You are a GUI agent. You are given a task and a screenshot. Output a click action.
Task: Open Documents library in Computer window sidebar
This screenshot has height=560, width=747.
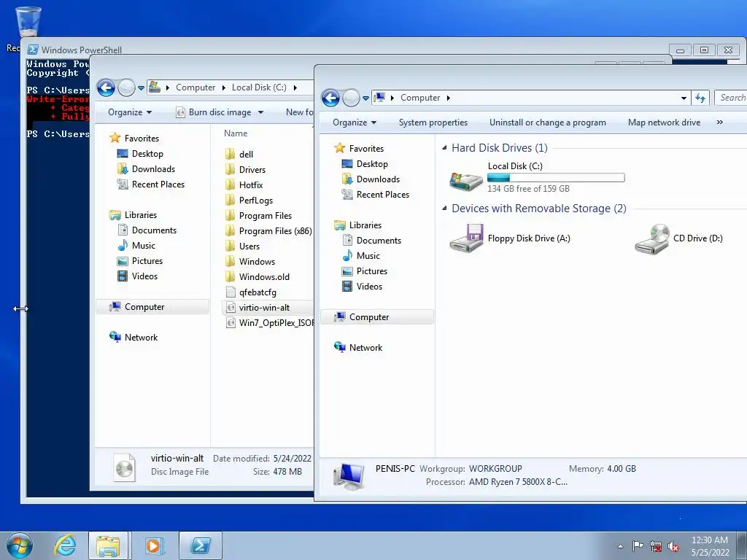(x=379, y=241)
